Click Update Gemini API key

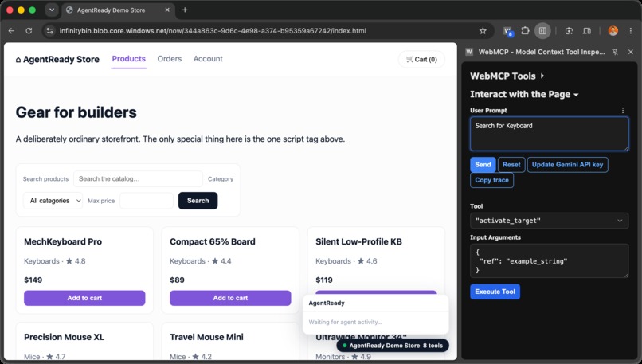pos(567,165)
